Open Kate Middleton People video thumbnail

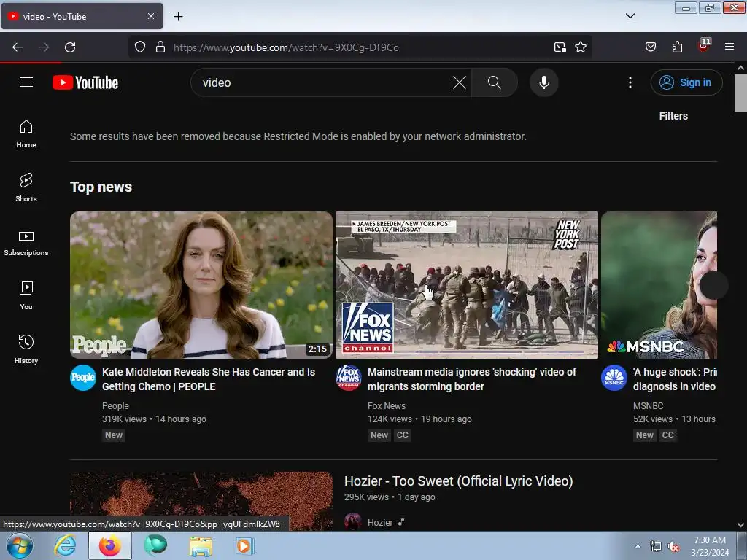click(x=201, y=285)
